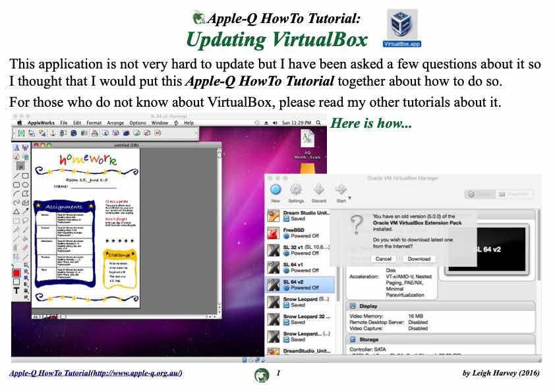Click the anchor-shaped button bar icon
This screenshot has width=555, height=392.
(x=53, y=133)
